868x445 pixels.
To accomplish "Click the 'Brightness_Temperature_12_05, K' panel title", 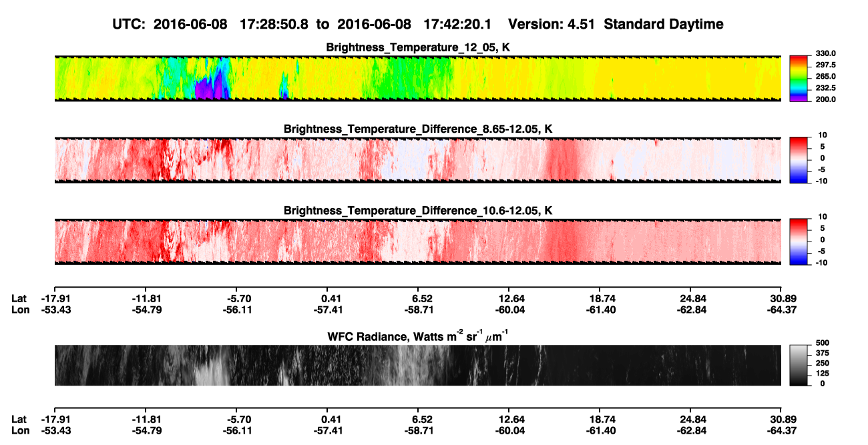I will point(417,47).
